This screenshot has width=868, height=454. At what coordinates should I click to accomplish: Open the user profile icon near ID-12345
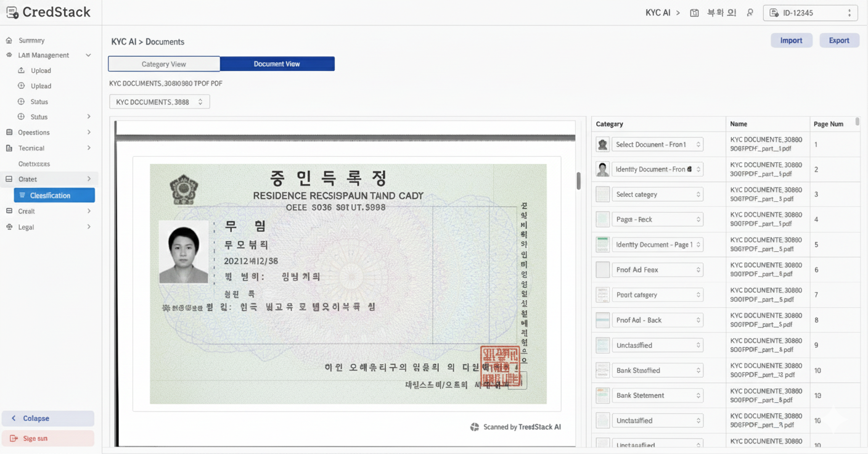tap(750, 12)
